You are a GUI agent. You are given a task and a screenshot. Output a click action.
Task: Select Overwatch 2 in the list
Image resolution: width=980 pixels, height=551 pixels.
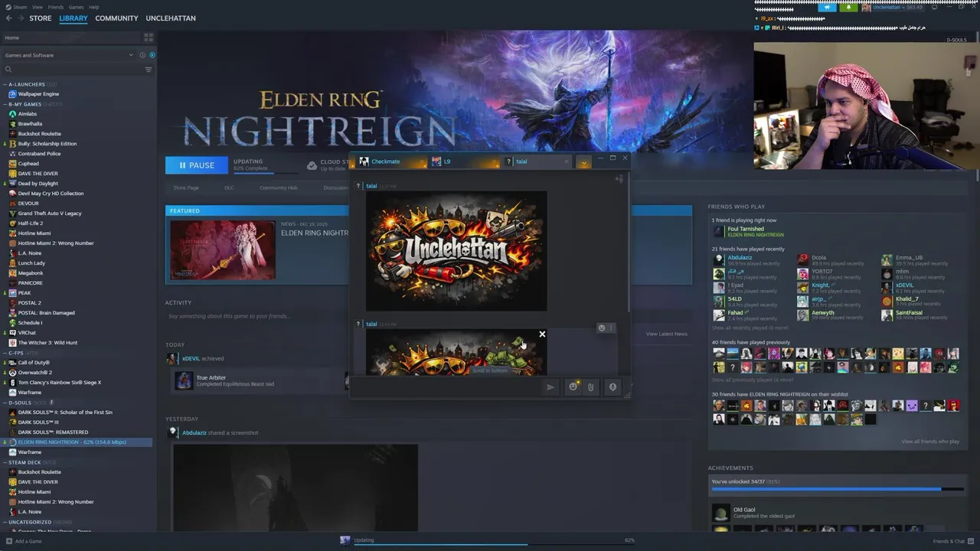click(x=34, y=373)
